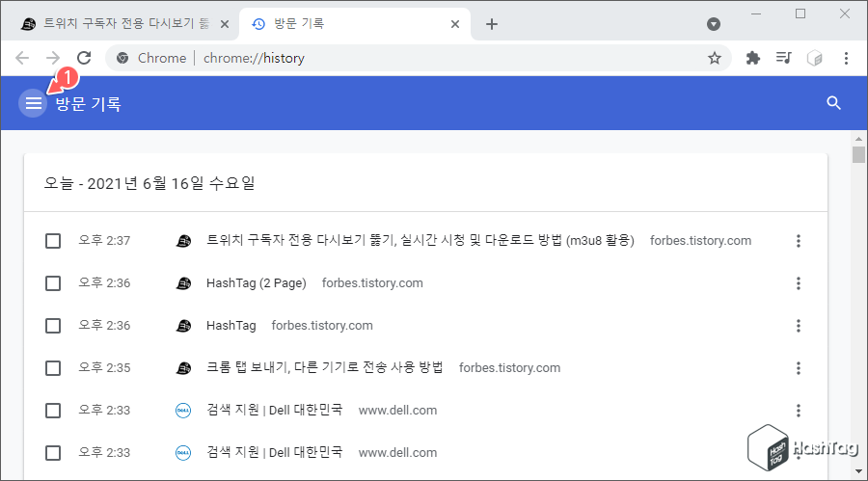Open the Chrome three-dot menu
This screenshot has width=868, height=481.
pos(846,58)
